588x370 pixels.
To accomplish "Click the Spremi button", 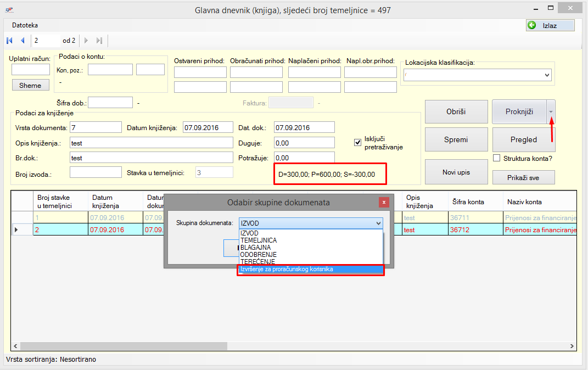I will point(456,139).
